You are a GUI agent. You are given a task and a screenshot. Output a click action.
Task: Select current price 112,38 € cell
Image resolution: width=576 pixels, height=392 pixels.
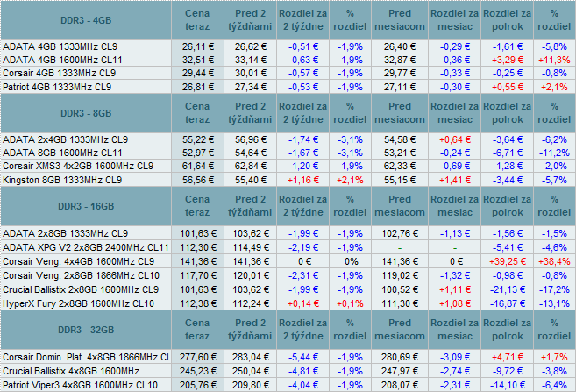pos(197,303)
